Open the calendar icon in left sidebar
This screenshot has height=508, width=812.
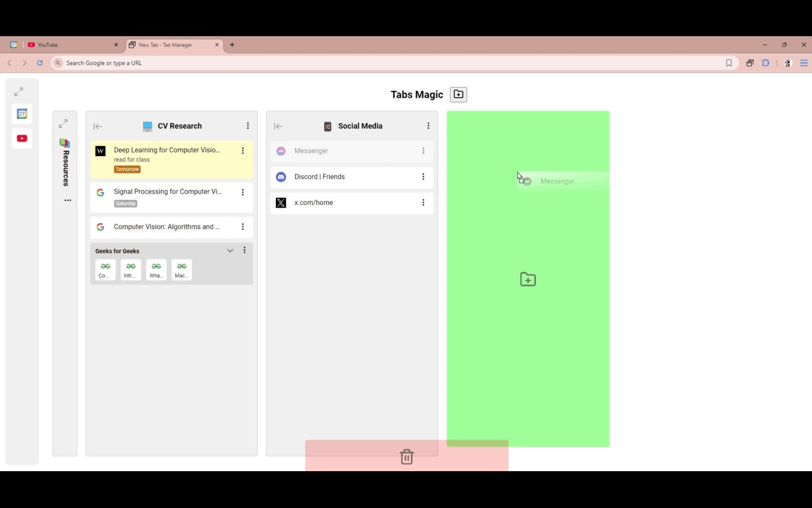(22, 114)
